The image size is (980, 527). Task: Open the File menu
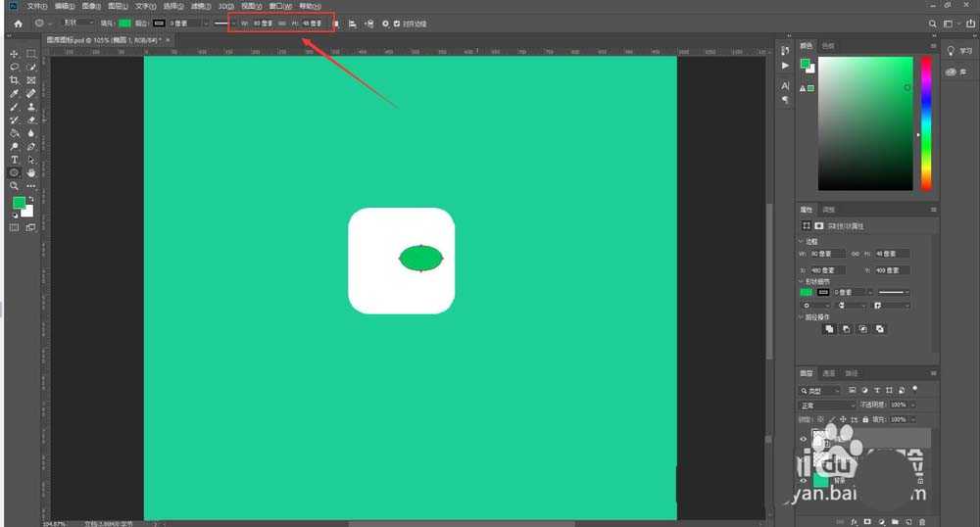[37, 6]
